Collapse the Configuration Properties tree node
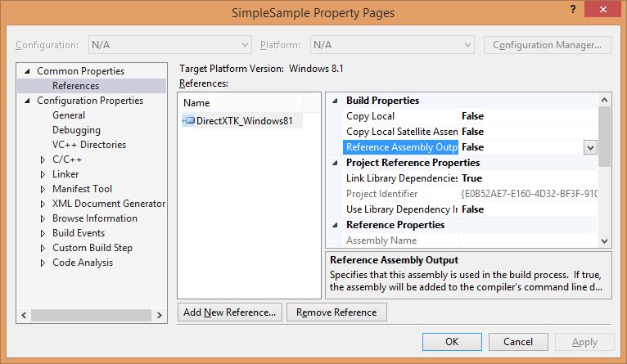 (x=27, y=101)
